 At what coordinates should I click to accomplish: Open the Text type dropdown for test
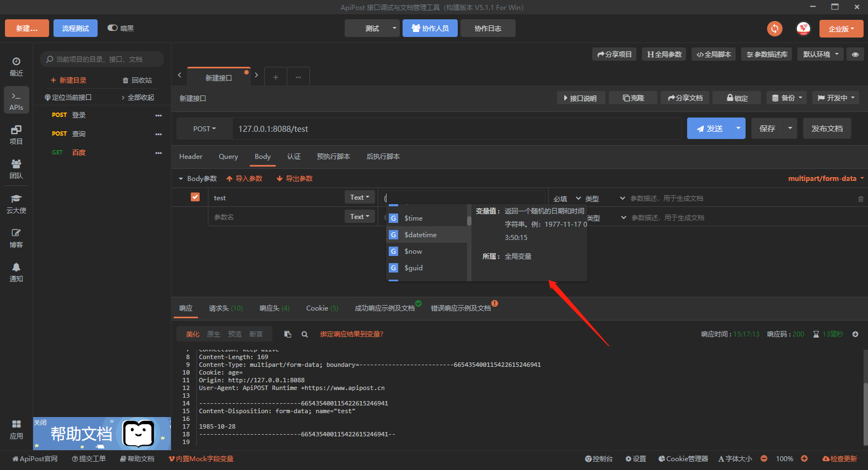tap(360, 197)
